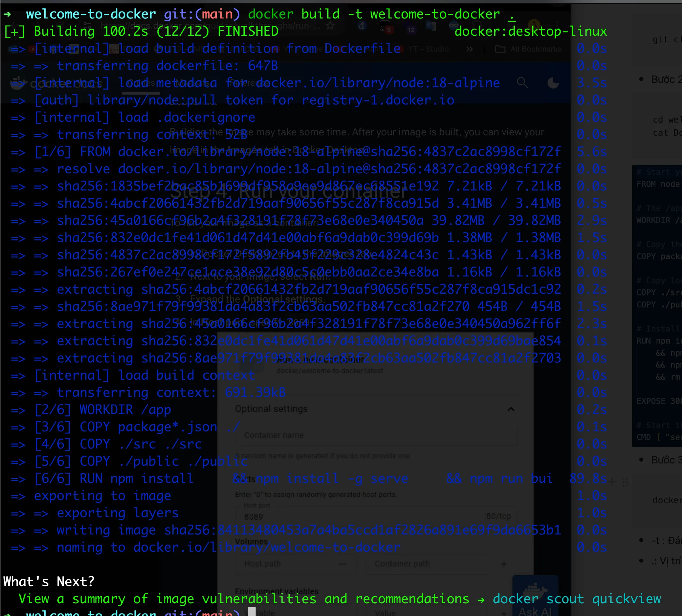
Task: Click the Container name field in the Run dialog
Action: (376, 435)
